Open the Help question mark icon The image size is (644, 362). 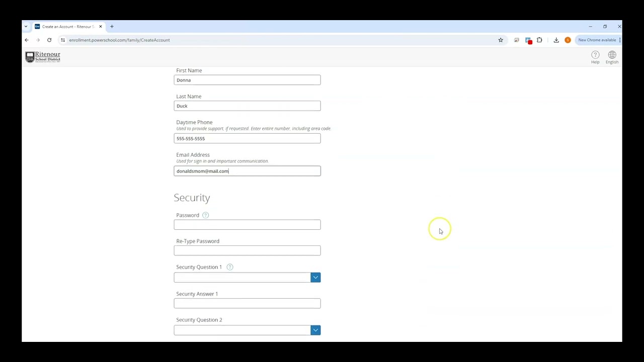coord(595,55)
